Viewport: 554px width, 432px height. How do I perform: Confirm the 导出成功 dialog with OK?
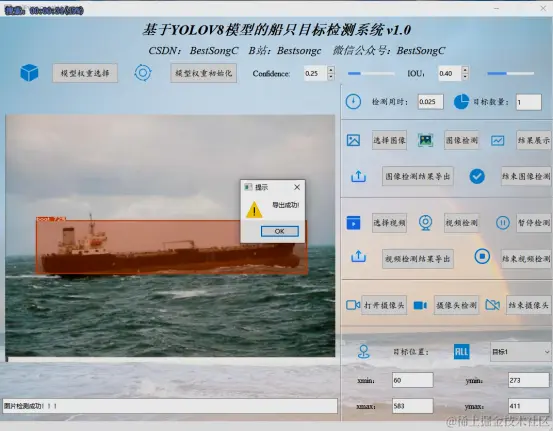tap(279, 231)
